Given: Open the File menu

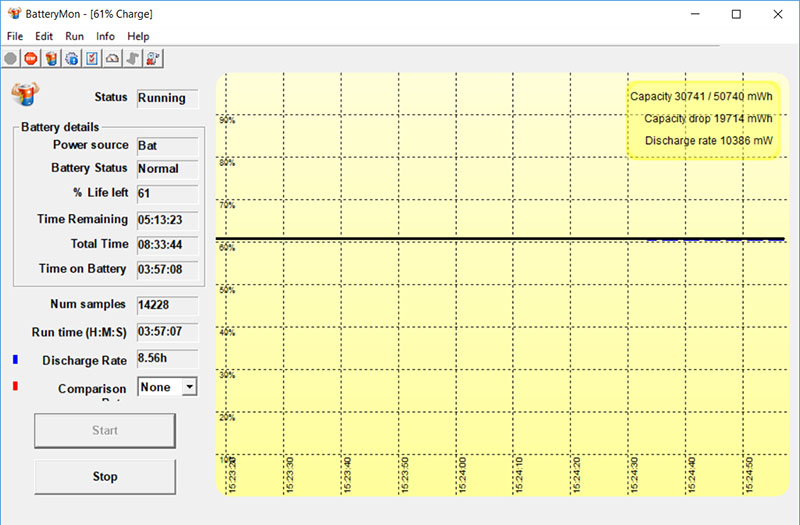Looking at the screenshot, I should (x=15, y=36).
